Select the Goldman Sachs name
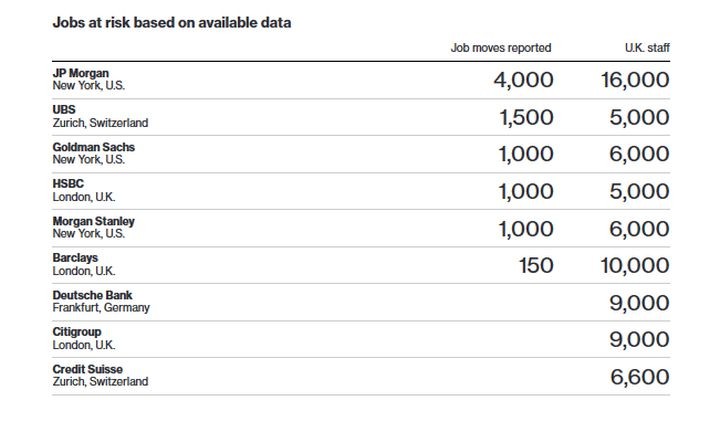 [x=94, y=147]
